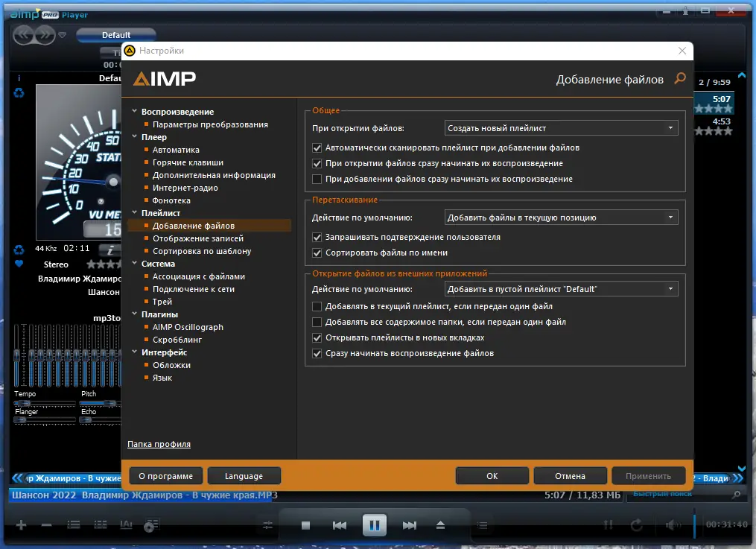Viewport: 756px width, 549px height.
Task: Click the Отмена button
Action: coord(570,476)
